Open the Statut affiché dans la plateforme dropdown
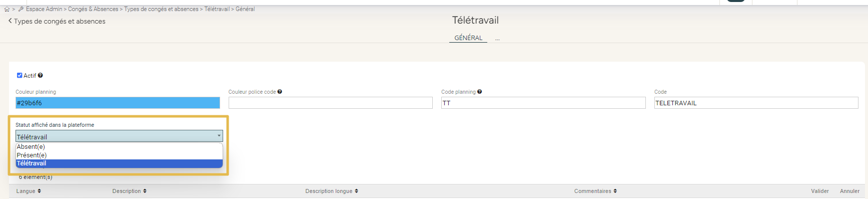868x199 pixels. pyautogui.click(x=119, y=136)
